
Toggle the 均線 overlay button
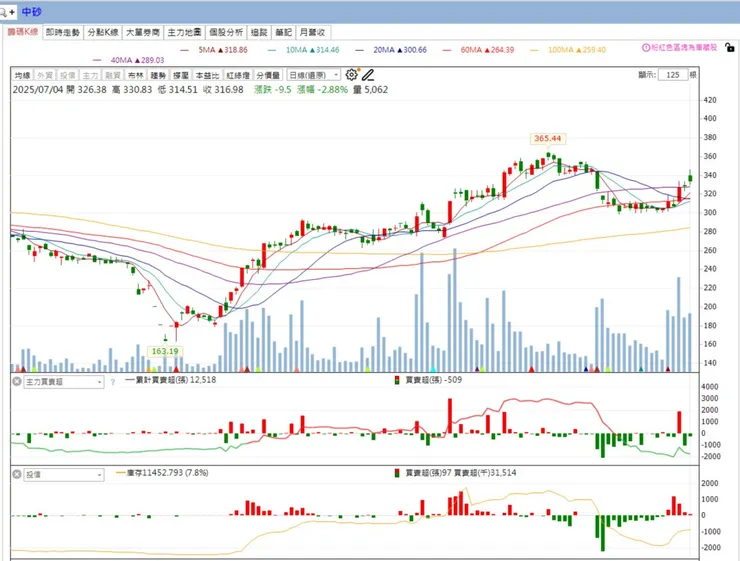tap(22, 75)
